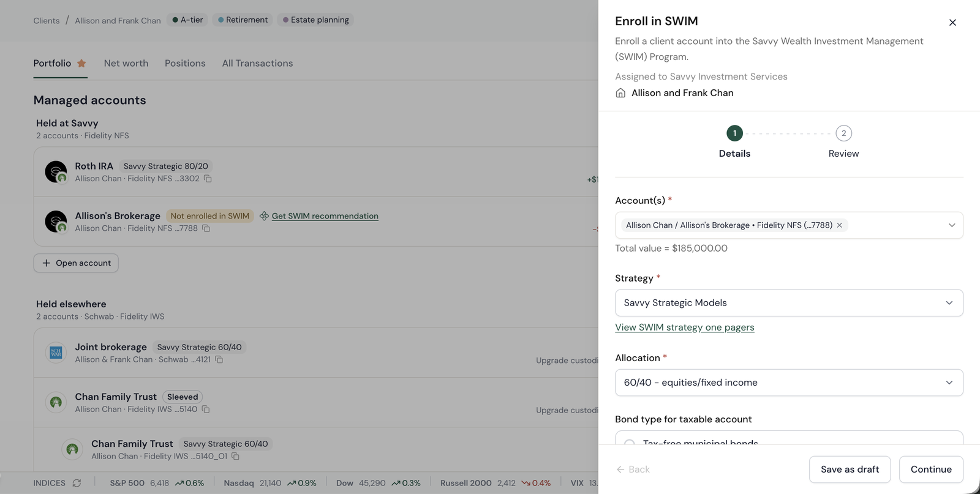This screenshot has width=980, height=494.
Task: Open Allison's Brokerage account name
Action: pyautogui.click(x=118, y=216)
